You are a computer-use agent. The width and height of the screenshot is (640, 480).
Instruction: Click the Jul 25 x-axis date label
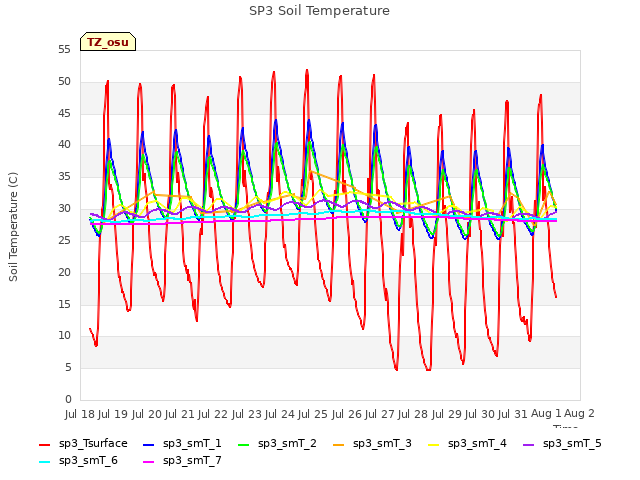coord(313,414)
